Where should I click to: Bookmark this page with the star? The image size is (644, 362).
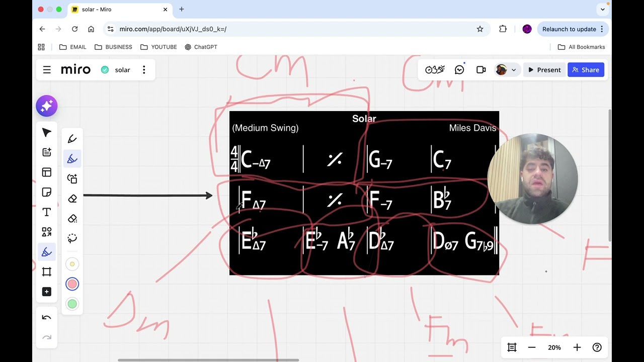pos(480,29)
